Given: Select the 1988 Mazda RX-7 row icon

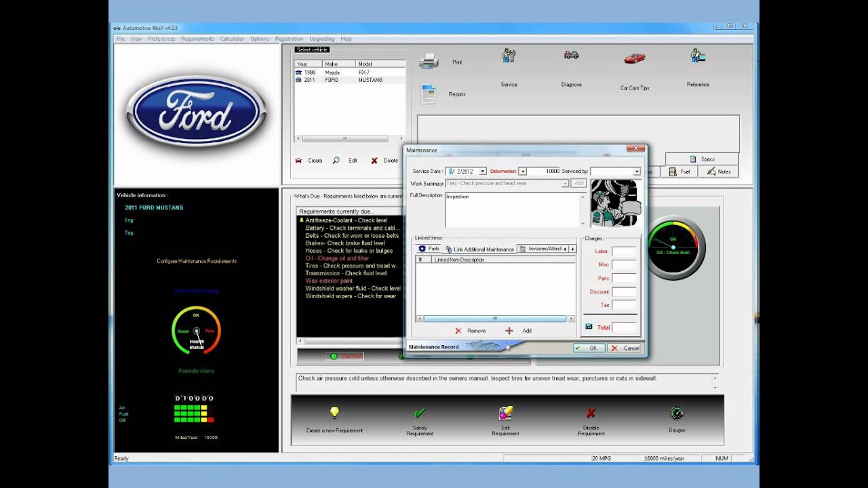Looking at the screenshot, I should click(298, 72).
